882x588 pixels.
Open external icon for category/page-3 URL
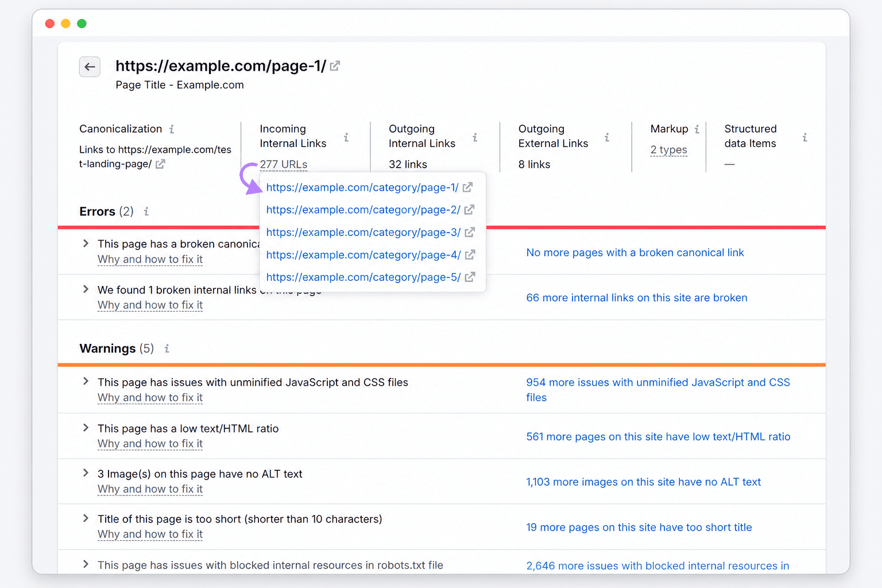click(x=470, y=232)
